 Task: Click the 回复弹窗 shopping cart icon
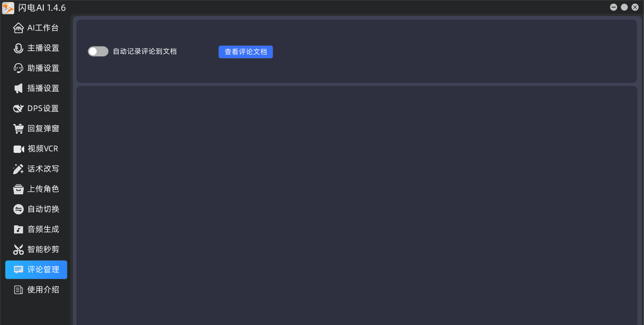[18, 129]
